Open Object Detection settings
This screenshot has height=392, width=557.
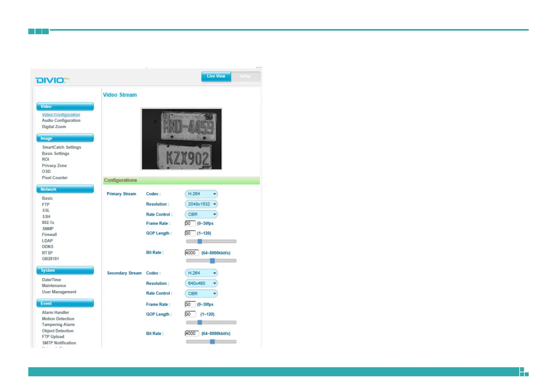click(58, 331)
